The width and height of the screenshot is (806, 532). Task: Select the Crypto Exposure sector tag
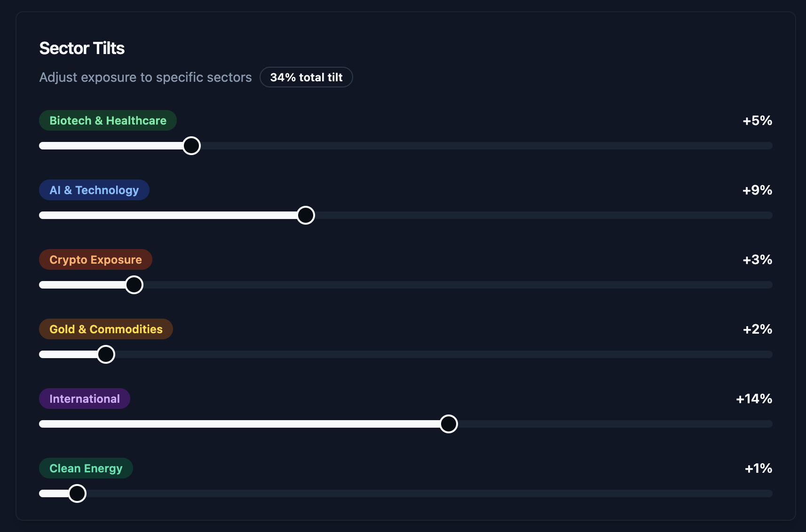click(x=95, y=260)
